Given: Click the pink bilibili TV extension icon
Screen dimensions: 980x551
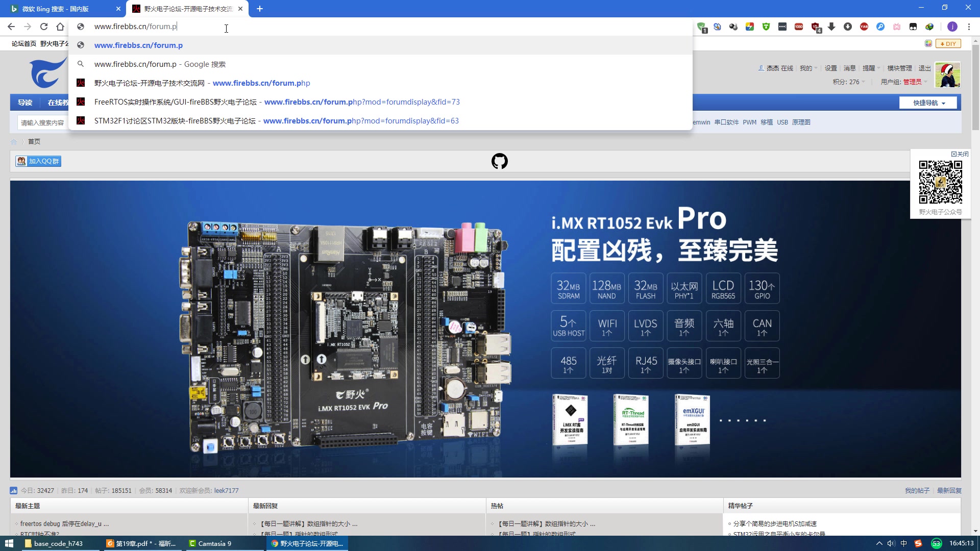Looking at the screenshot, I should pyautogui.click(x=897, y=27).
